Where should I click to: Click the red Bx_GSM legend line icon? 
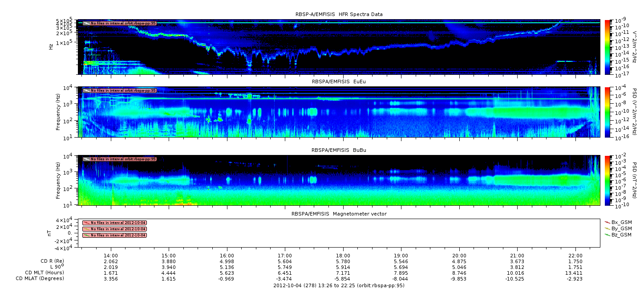[608, 222]
